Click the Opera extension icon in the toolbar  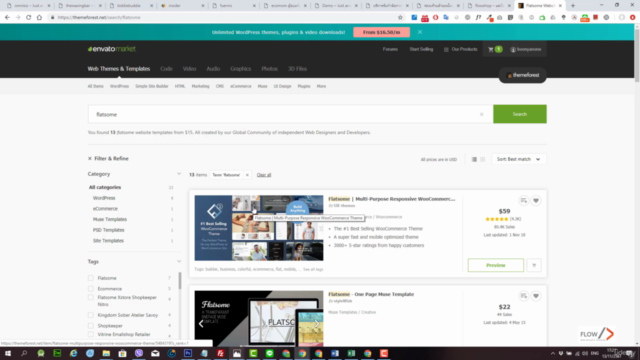click(x=436, y=18)
